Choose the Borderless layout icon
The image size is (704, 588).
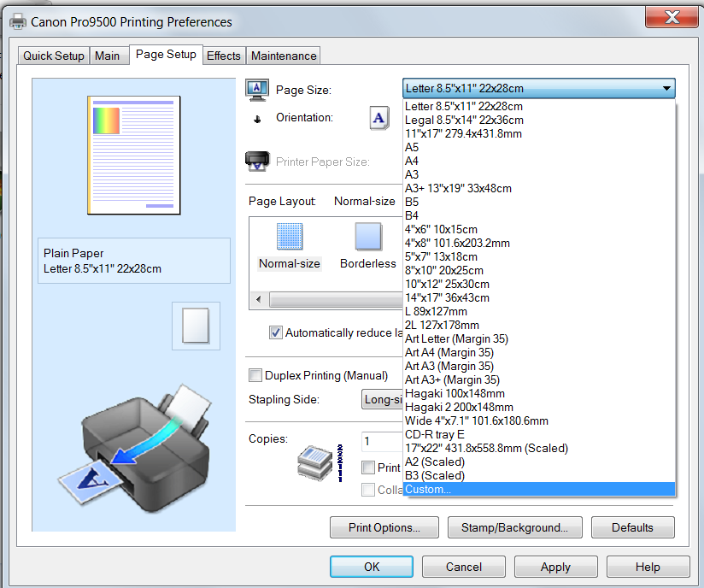(x=368, y=236)
